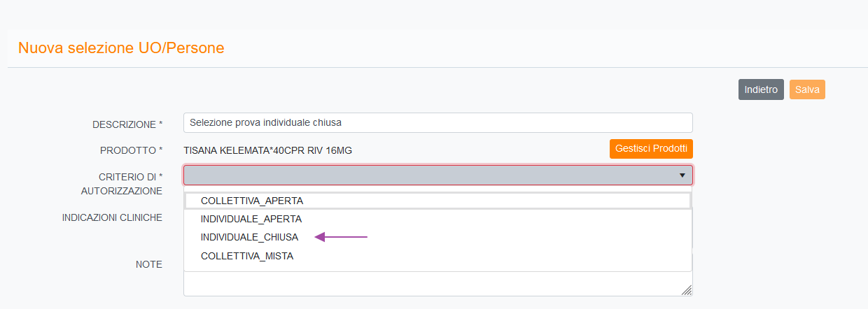Focus the Descrizione text field
Screen dimensions: 868x309
[437, 123]
